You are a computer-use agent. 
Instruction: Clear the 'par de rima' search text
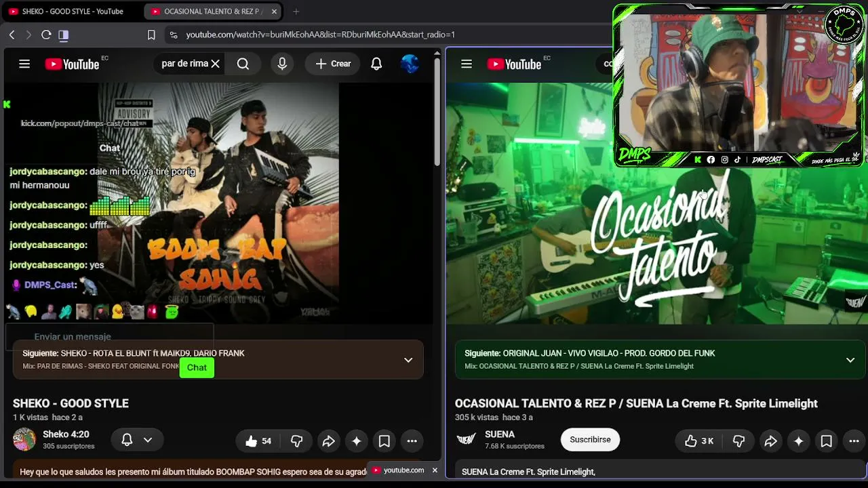coord(215,64)
